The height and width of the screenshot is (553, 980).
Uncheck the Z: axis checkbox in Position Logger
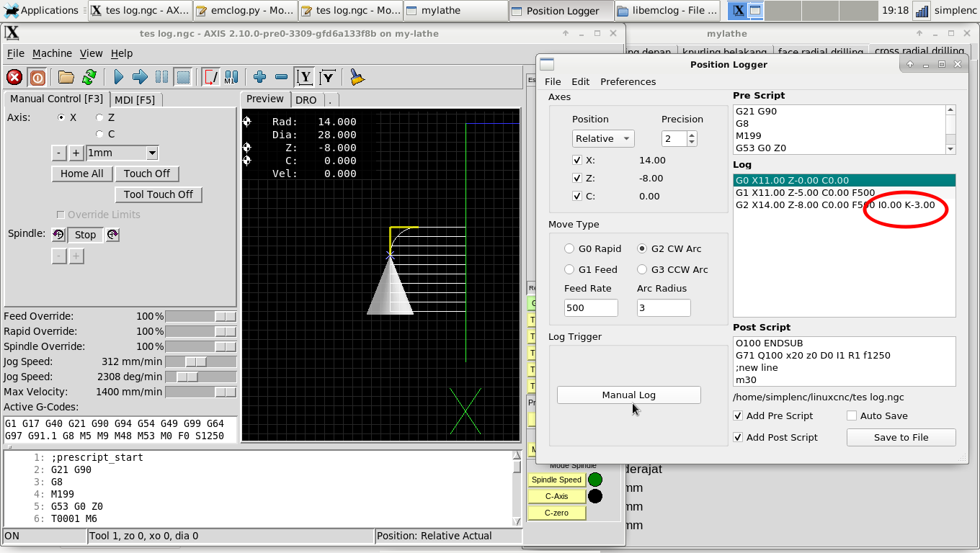(x=577, y=178)
